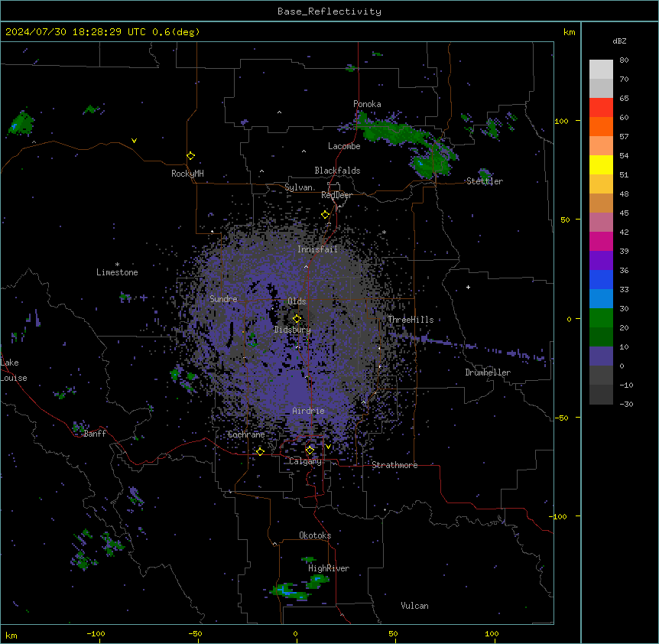Select the RedDeer city label
Screen dimensions: 659x644
(336, 195)
